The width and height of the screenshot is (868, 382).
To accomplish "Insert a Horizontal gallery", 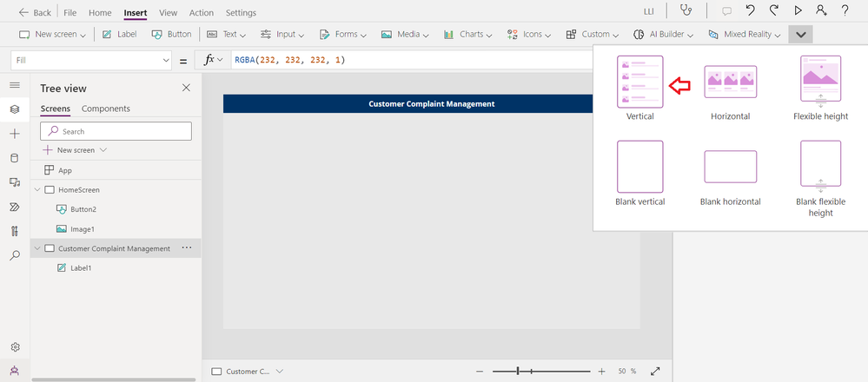I will click(x=730, y=93).
